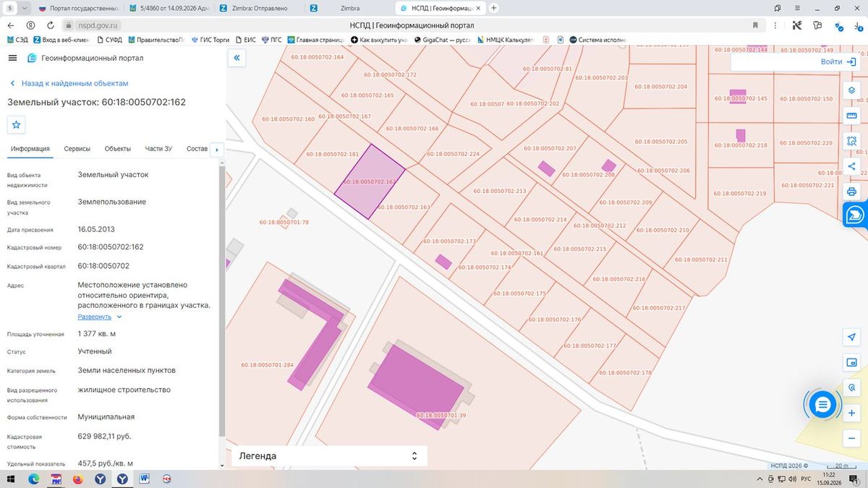Collapse the left information panel

(237, 58)
